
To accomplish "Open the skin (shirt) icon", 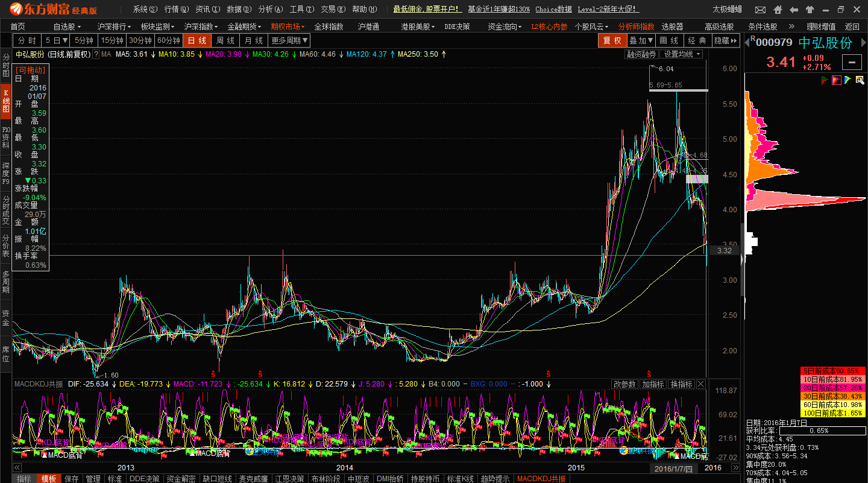I will [810, 10].
